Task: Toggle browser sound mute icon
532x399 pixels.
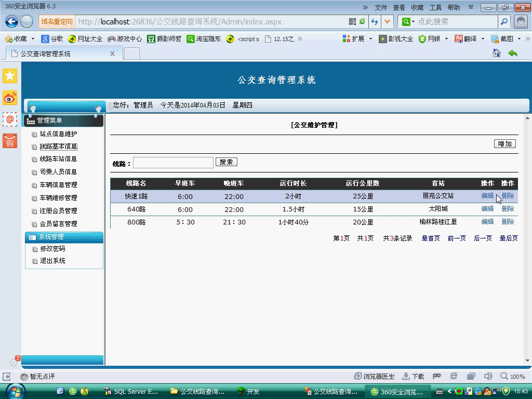Action: coord(488,376)
